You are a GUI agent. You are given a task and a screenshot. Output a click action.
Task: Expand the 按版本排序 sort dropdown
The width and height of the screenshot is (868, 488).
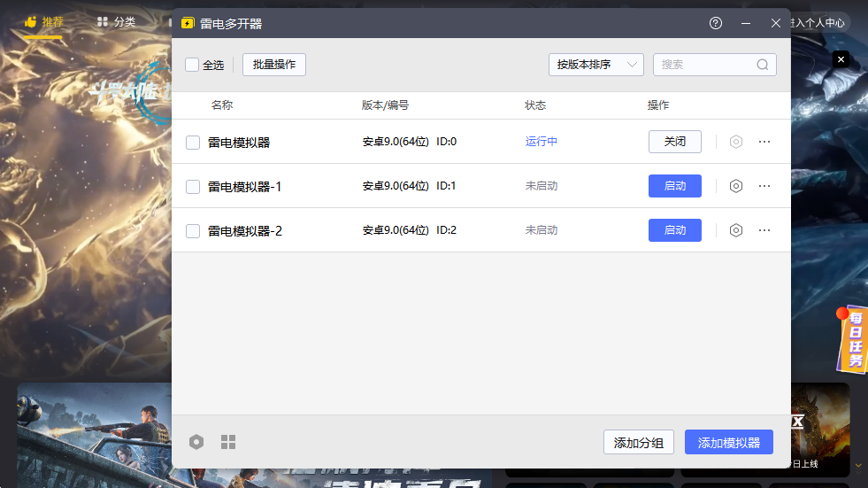click(x=596, y=65)
